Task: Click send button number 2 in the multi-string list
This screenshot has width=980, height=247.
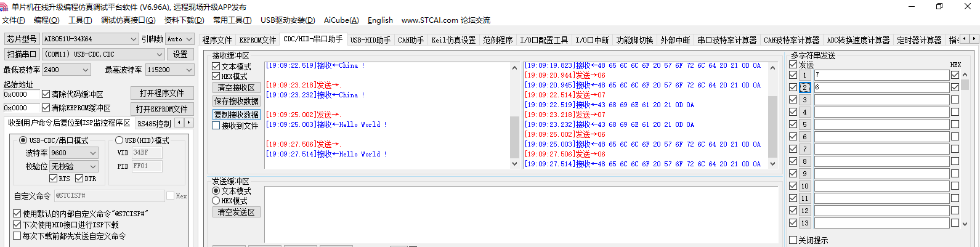Action: [x=804, y=87]
